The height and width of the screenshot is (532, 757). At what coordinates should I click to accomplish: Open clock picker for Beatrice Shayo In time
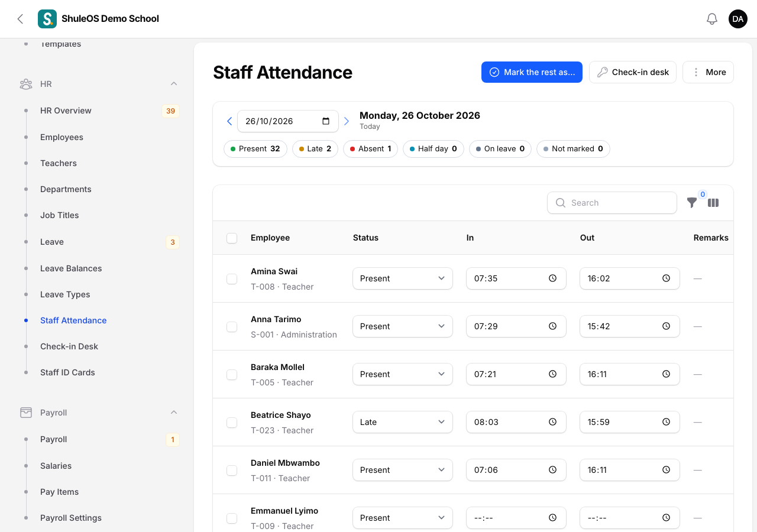click(x=552, y=422)
